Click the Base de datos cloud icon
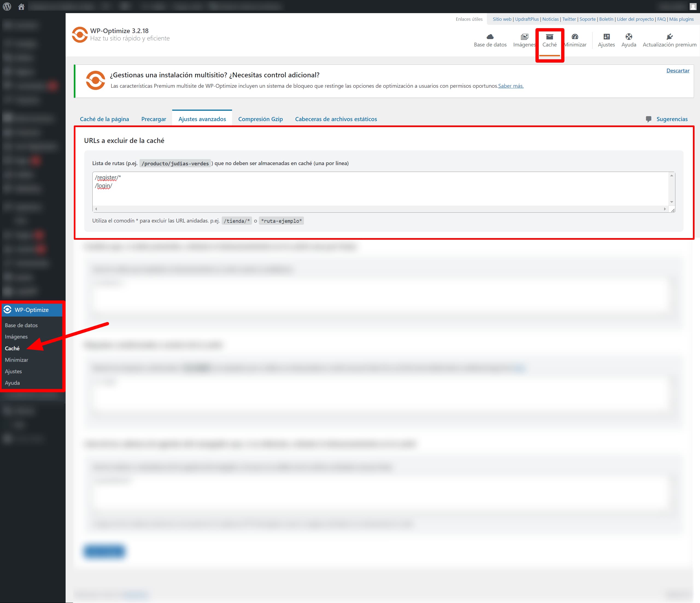This screenshot has height=603, width=700. pyautogui.click(x=490, y=36)
